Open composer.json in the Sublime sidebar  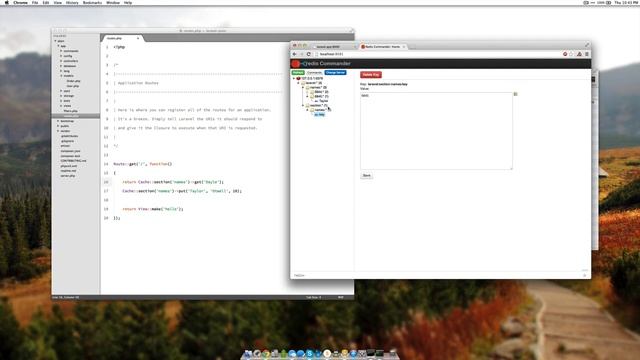[x=70, y=151]
